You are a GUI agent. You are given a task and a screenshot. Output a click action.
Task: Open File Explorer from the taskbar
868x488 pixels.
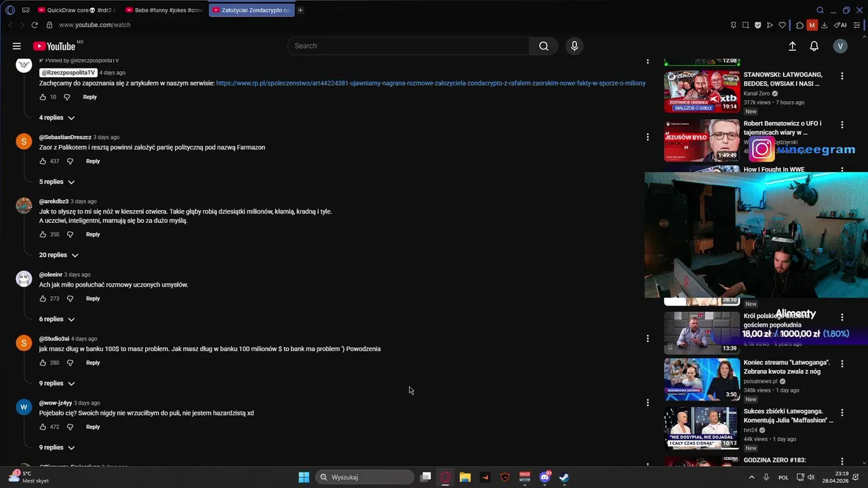(465, 477)
